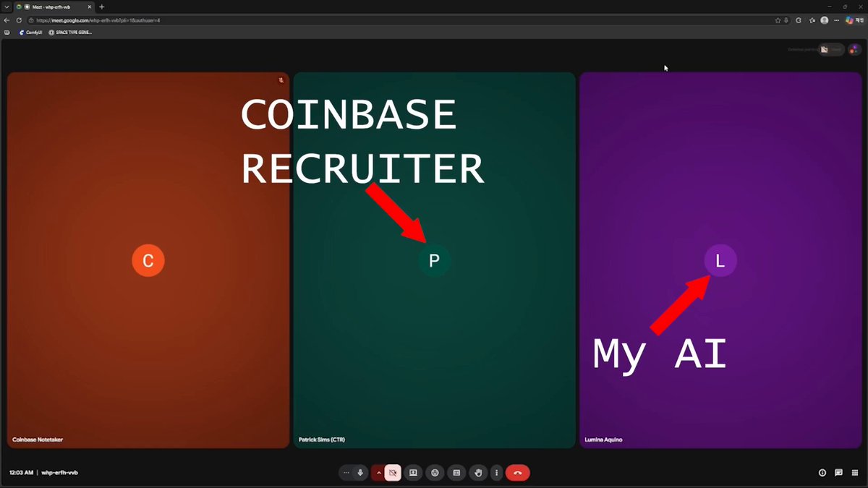868x488 pixels.
Task: Start presenting your screen
Action: click(414, 473)
